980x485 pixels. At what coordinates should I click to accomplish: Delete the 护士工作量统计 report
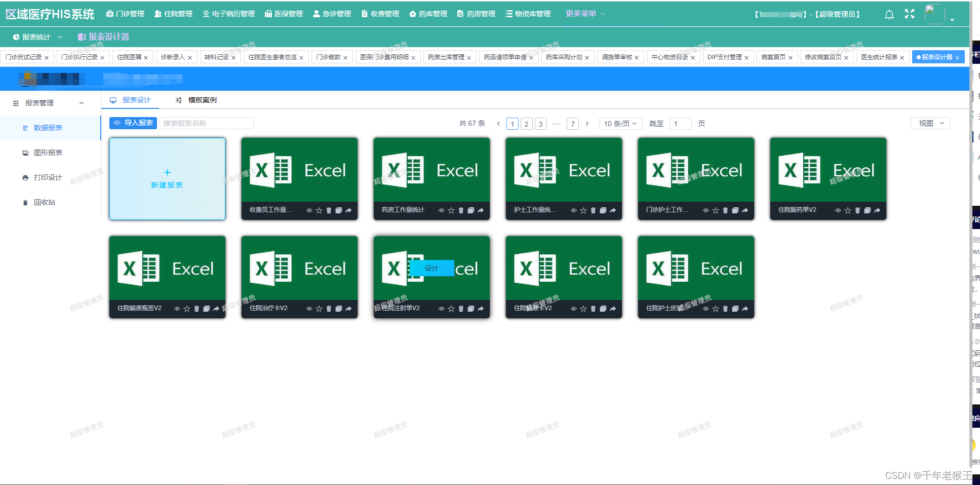(x=593, y=210)
